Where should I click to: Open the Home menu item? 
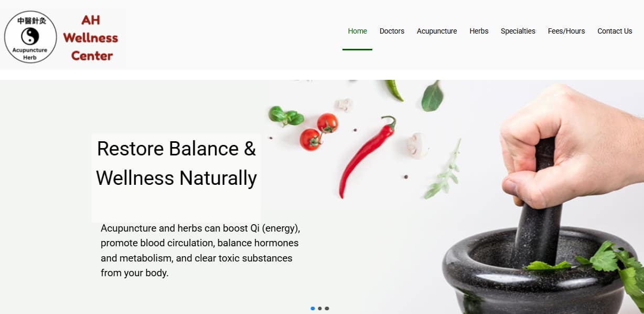[357, 31]
